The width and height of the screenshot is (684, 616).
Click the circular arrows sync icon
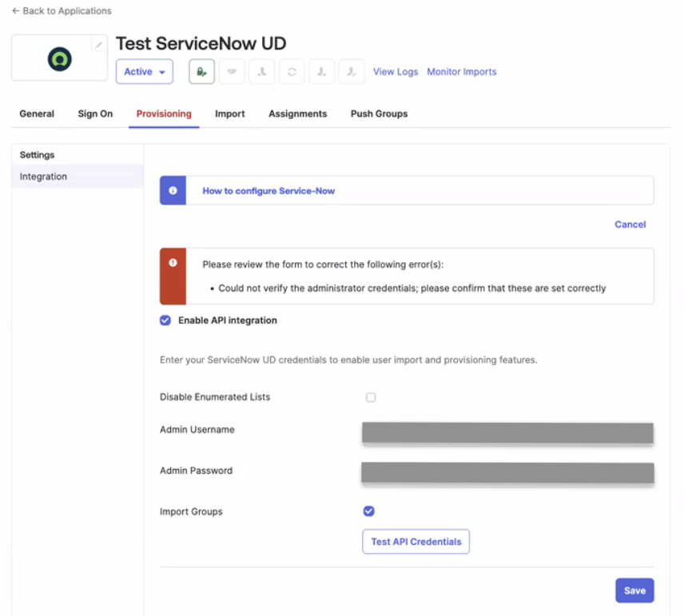292,71
